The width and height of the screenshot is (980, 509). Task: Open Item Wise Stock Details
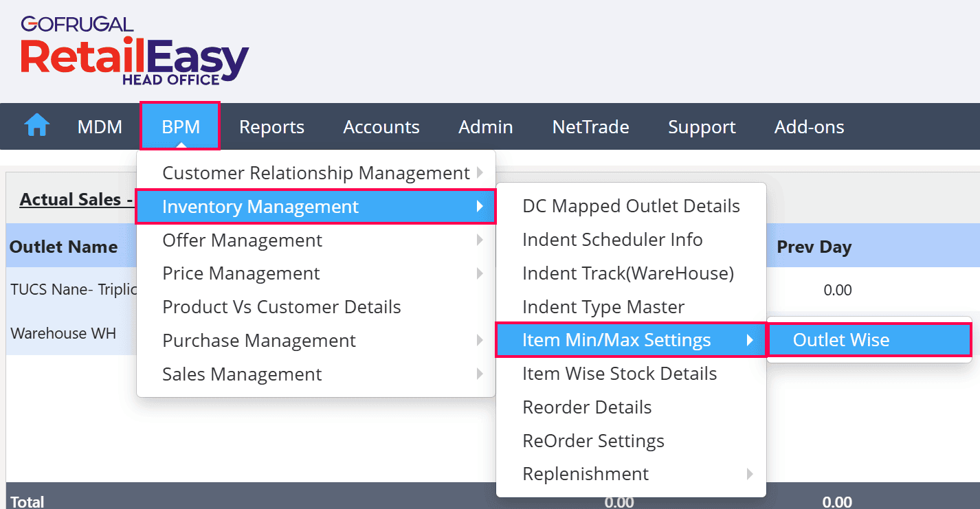click(619, 374)
